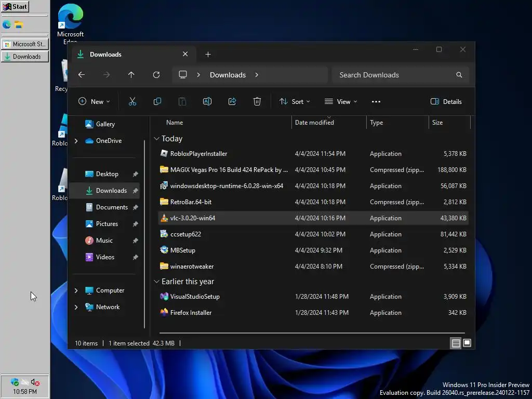The height and width of the screenshot is (399, 532).
Task: Go back with the left arrow
Action: (82, 75)
